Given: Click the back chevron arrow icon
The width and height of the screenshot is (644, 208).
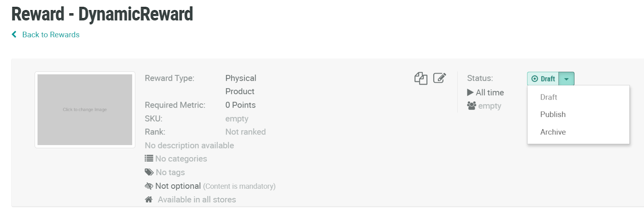Looking at the screenshot, I should click(x=14, y=35).
